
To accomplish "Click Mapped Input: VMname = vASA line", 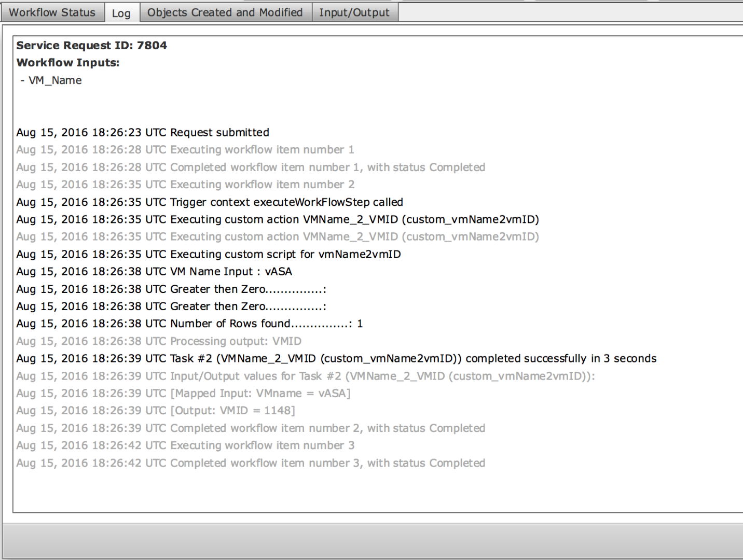I will [183, 394].
